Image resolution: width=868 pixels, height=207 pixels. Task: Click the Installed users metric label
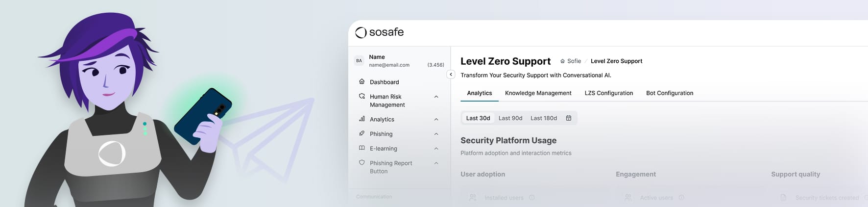tap(504, 198)
